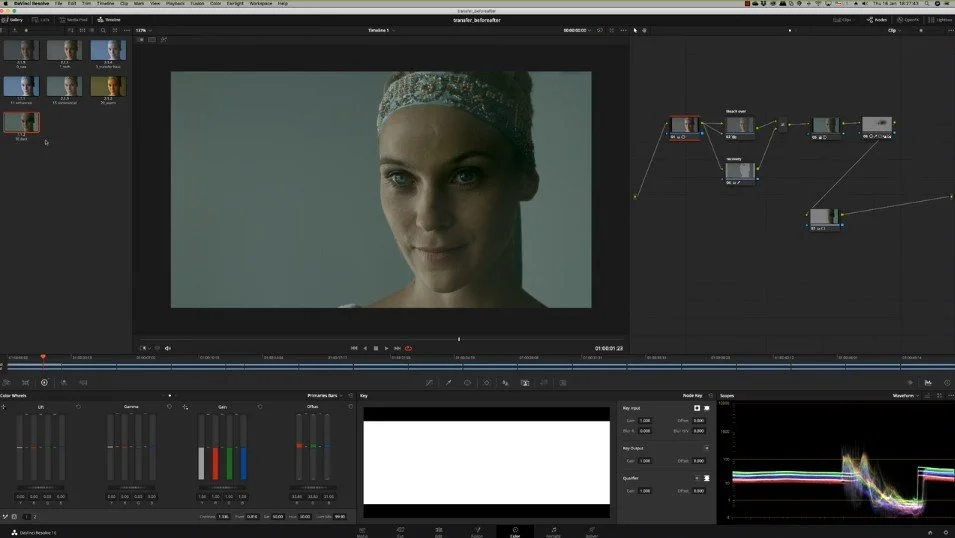Toggle the LUTs panel
The height and width of the screenshot is (538, 955).
click(41, 19)
